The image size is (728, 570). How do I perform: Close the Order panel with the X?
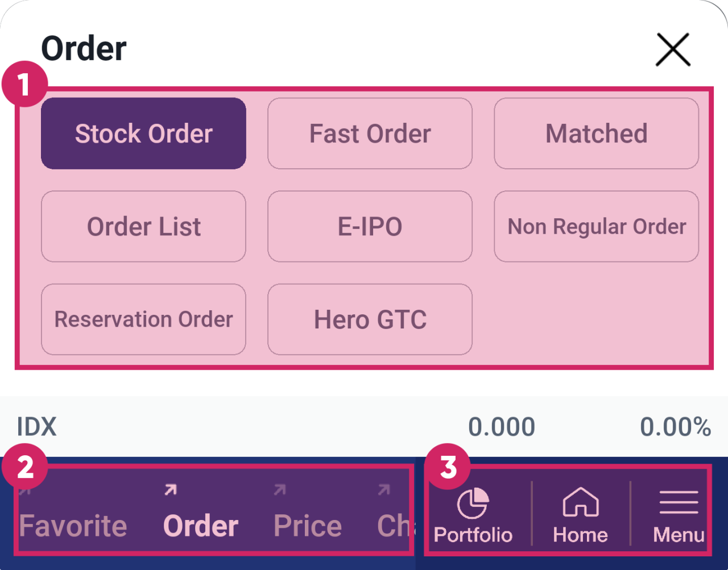coord(673,50)
